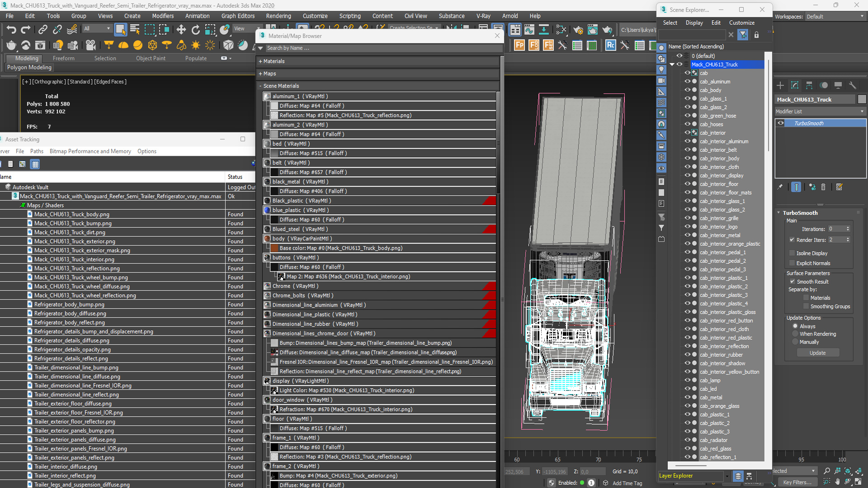Toggle visibility eye of cab_glass_1
This screenshot has height=488, width=868.
click(x=687, y=99)
